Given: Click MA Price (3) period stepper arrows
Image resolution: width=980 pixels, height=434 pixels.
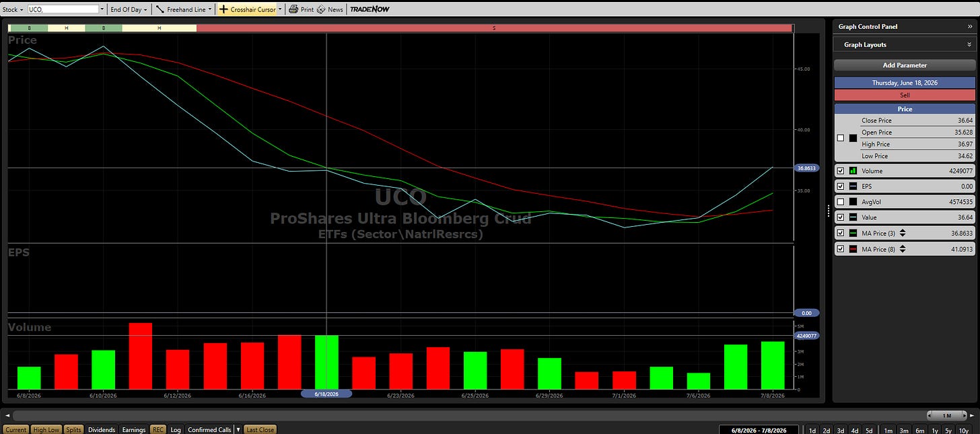Looking at the screenshot, I should point(903,233).
